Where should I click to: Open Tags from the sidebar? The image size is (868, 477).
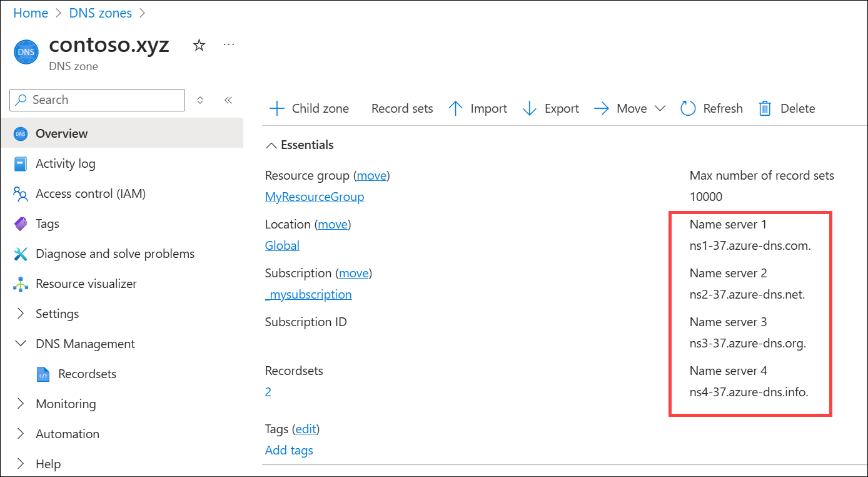coord(48,223)
